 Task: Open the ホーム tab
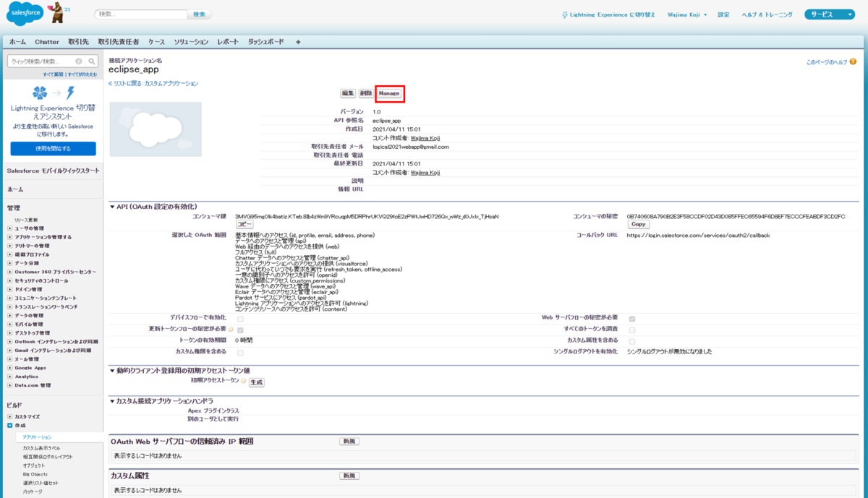click(17, 42)
